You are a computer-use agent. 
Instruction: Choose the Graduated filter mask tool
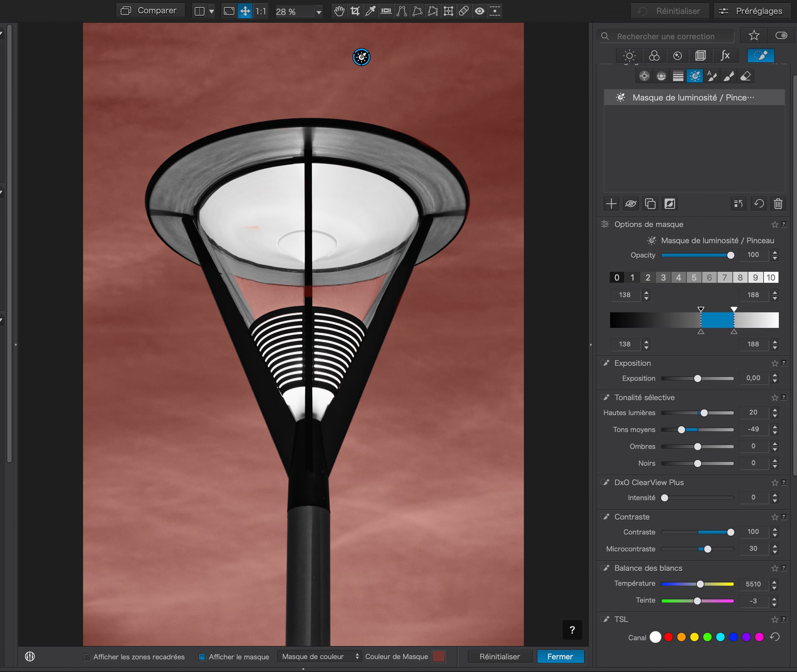click(678, 76)
